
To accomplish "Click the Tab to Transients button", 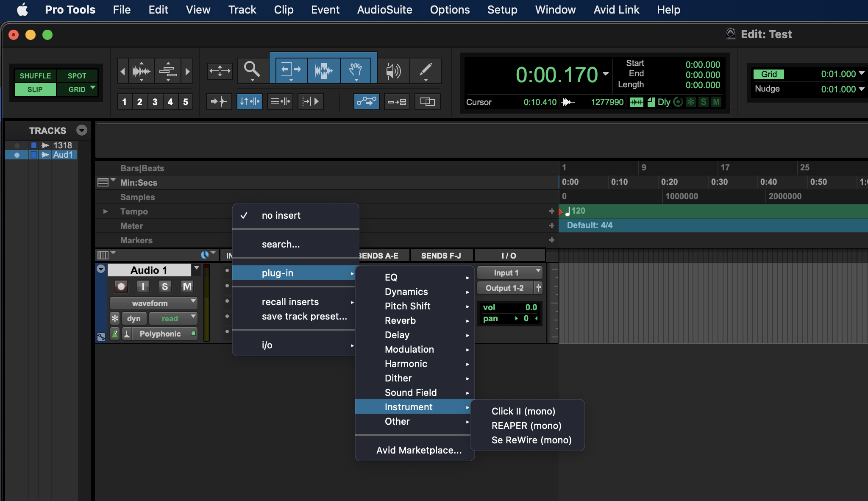I will pos(219,102).
